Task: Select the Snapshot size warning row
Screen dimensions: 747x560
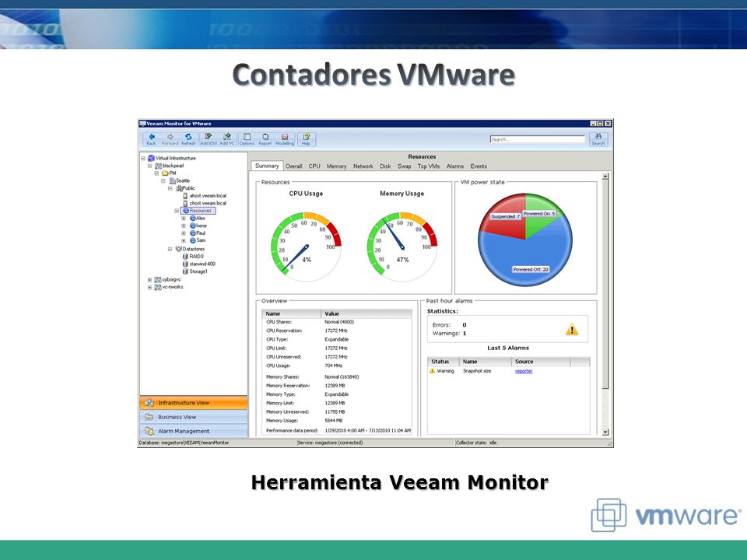Action: pos(508,371)
